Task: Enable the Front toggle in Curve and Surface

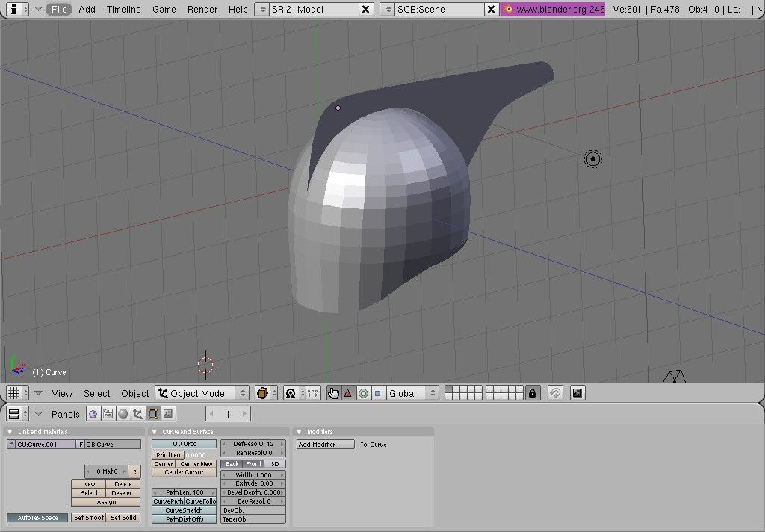Action: coord(253,464)
